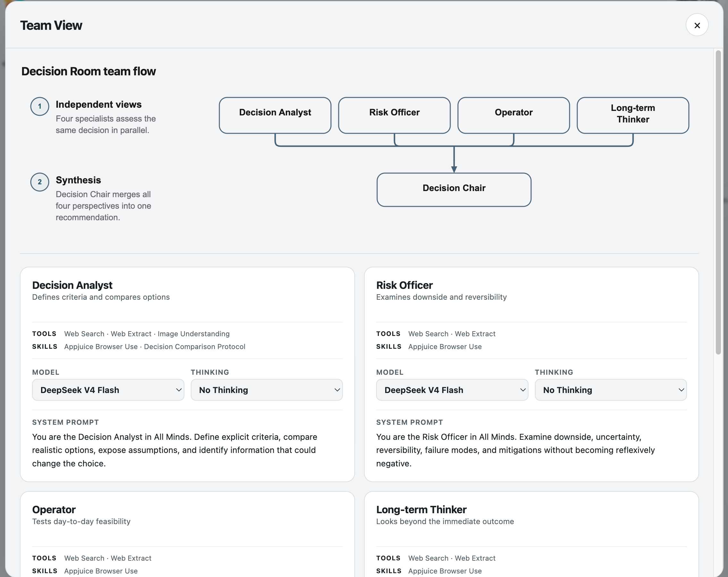Screen dimensions: 728x577
Task: Click SYSTEM PROMPT label in Risk Officer card
Action: coord(410,422)
